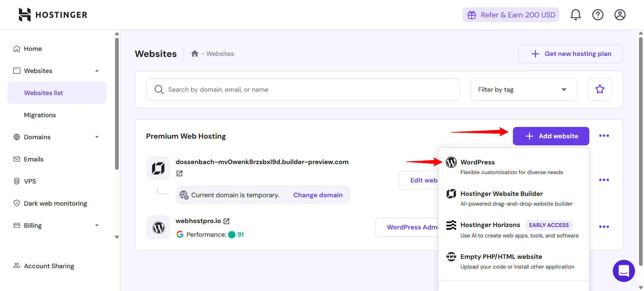Screen dimensions: 644x291
Task: Click the Empty PHP/HTML www icon
Action: (x=451, y=257)
